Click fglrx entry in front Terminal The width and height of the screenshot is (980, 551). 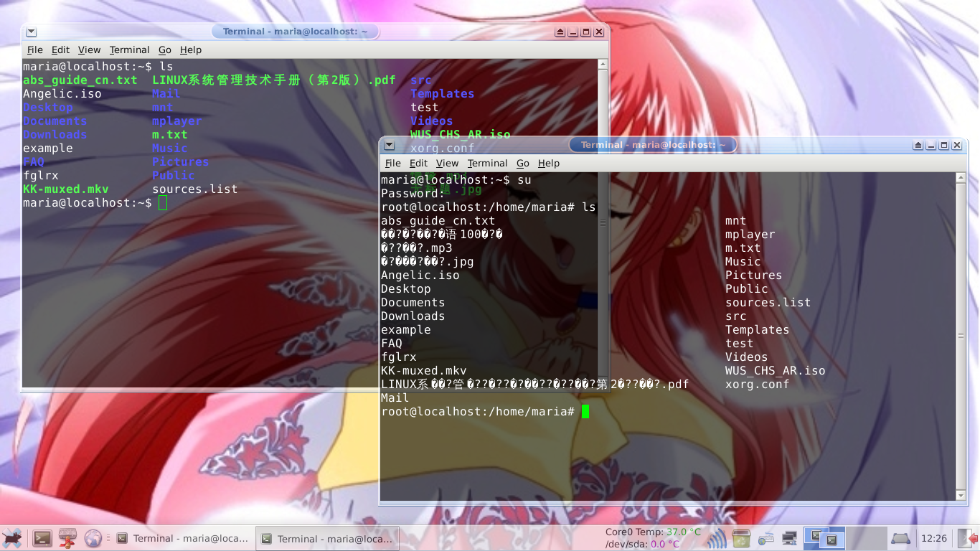click(x=399, y=357)
